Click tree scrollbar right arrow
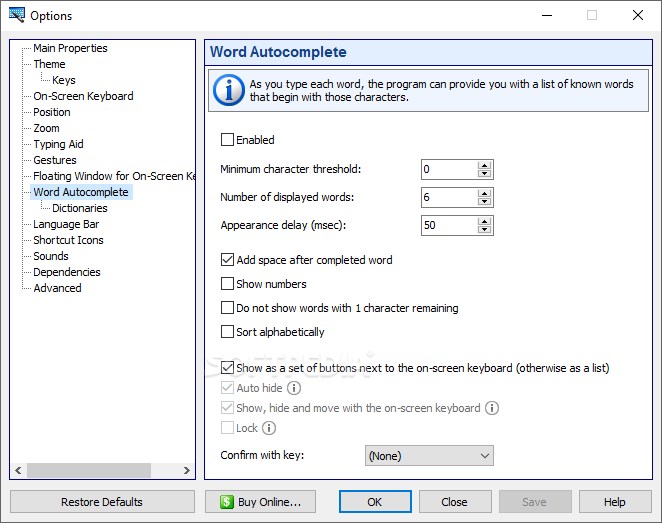662x523 pixels. [x=187, y=470]
